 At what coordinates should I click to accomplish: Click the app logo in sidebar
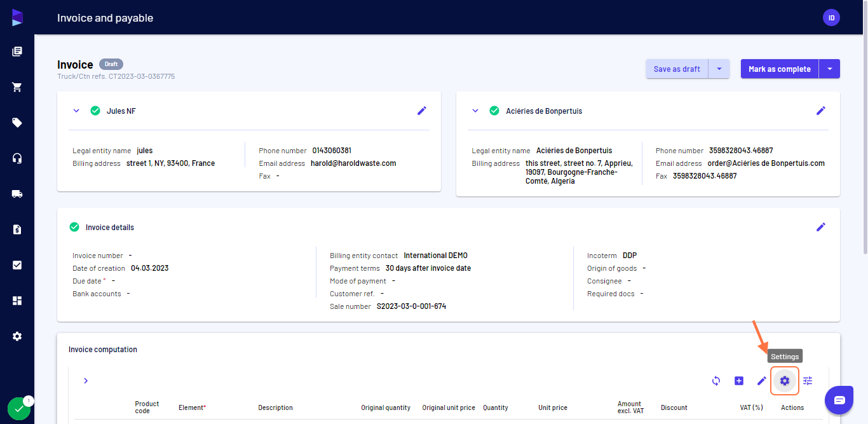point(17,18)
